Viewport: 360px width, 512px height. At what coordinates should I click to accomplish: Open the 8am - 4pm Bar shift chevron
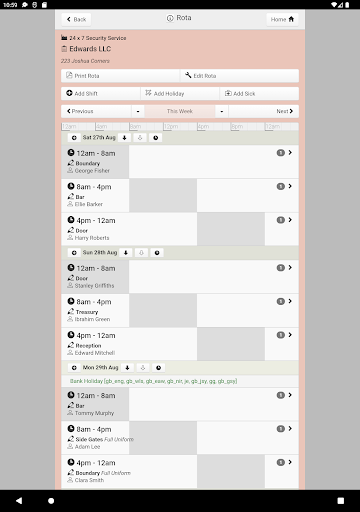(x=290, y=186)
